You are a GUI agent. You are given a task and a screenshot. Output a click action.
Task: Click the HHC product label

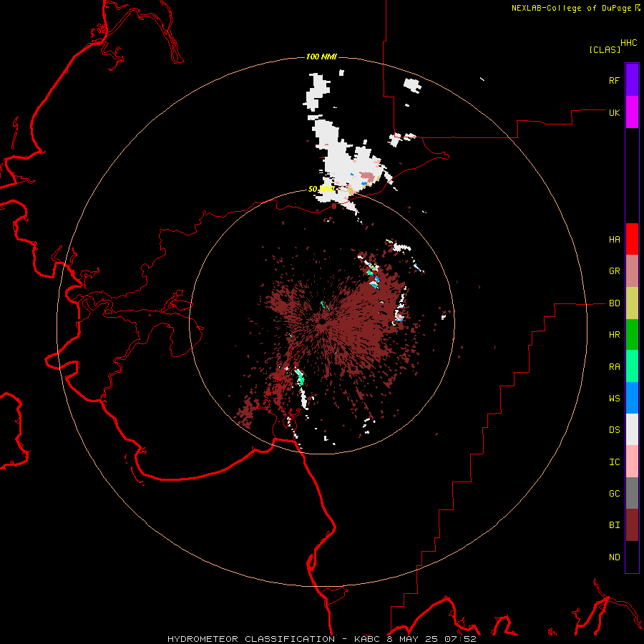[629, 43]
